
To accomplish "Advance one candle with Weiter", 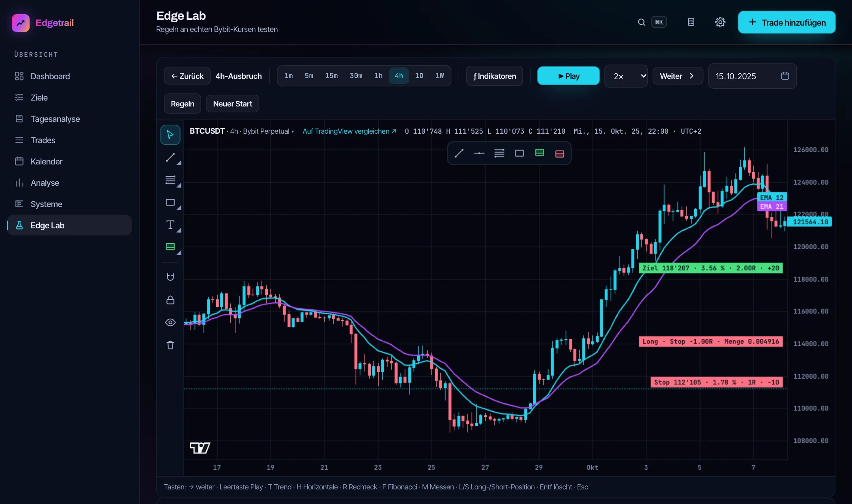I will 678,76.
